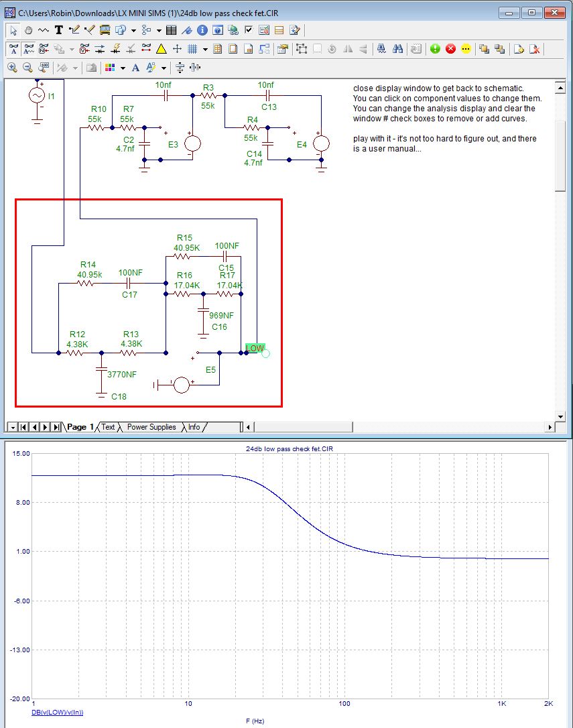Click the help mode question mark icon
573x728 pixels.
[x=217, y=30]
